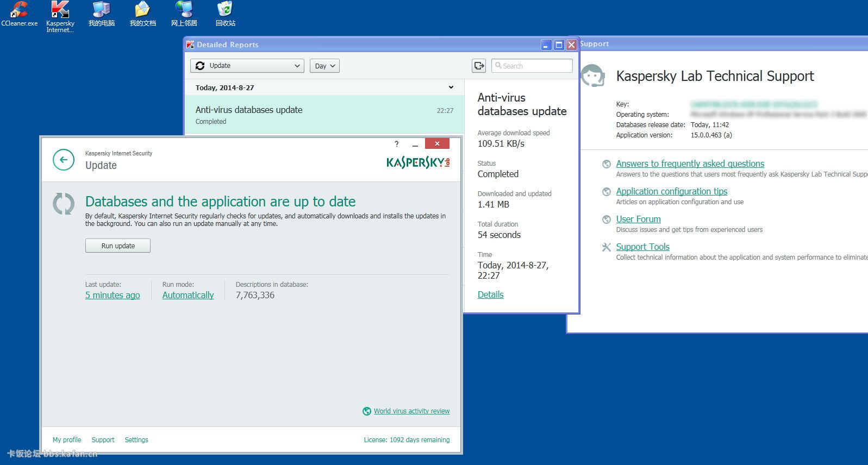This screenshot has width=868, height=465.
Task: Click the 1.41 MB downloaded value
Action: [x=494, y=204]
